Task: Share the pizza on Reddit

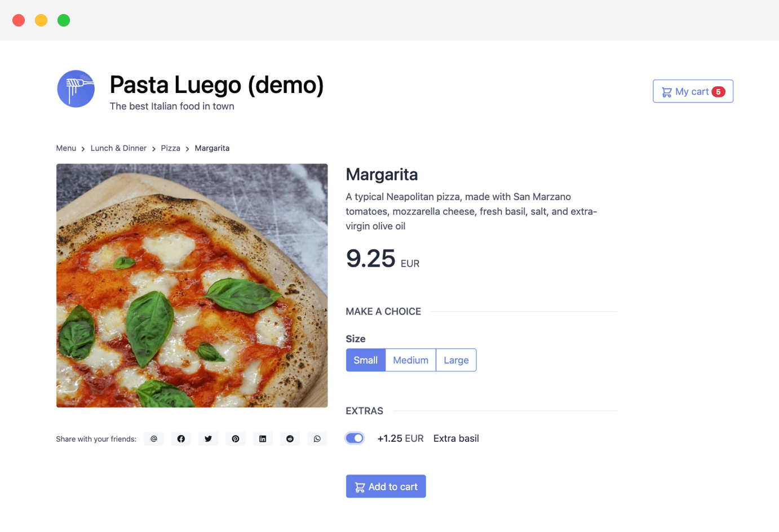Action: (290, 439)
